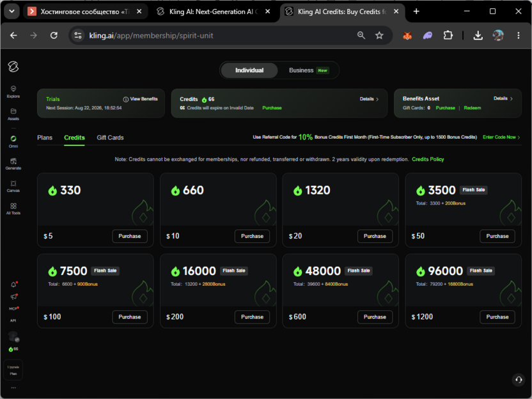Open browser Extensions puzzle menu
The height and width of the screenshot is (399, 532).
448,35
